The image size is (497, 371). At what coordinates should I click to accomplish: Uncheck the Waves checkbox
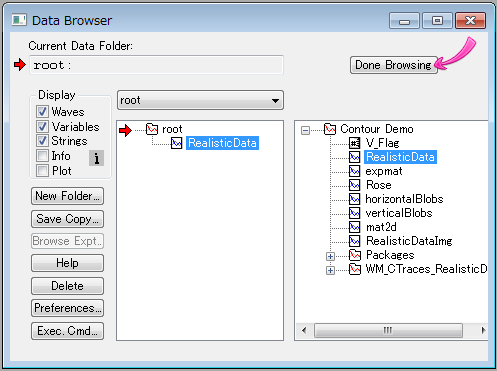tap(42, 112)
